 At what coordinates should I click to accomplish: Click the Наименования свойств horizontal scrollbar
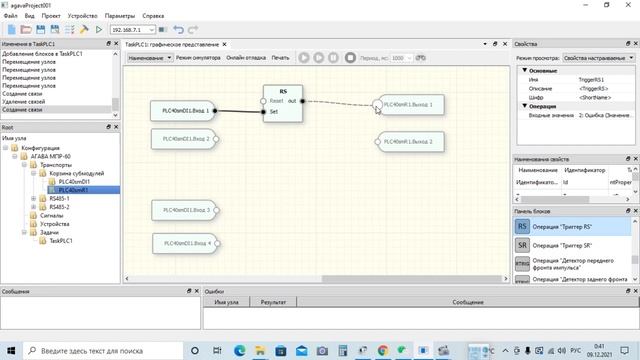[555, 200]
